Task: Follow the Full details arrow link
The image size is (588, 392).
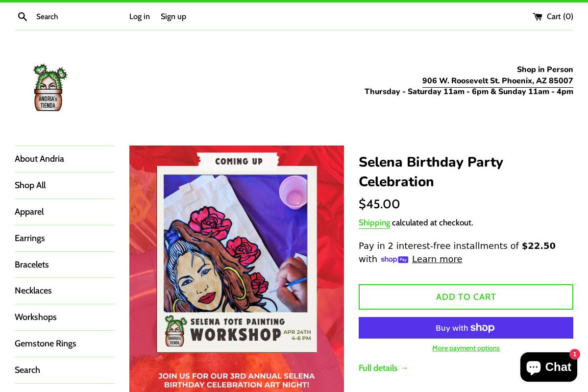Action: click(x=384, y=368)
